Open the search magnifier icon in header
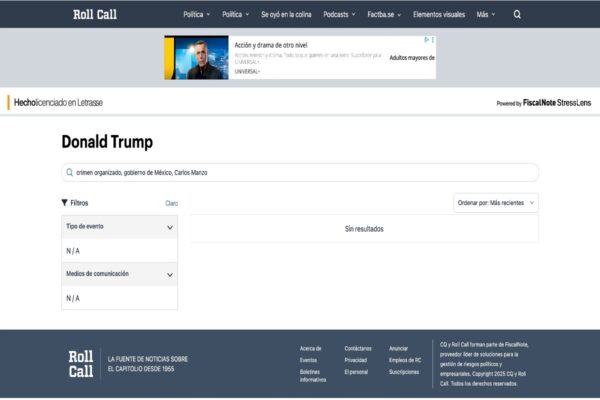This screenshot has width=600, height=400. coord(517,15)
